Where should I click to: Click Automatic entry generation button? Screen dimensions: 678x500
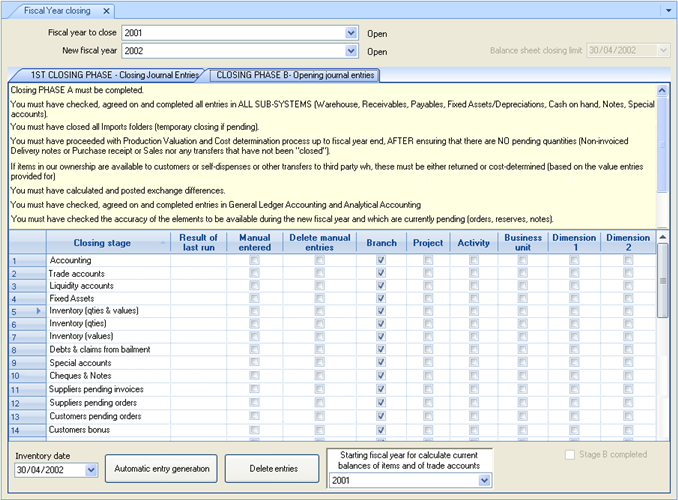click(161, 468)
